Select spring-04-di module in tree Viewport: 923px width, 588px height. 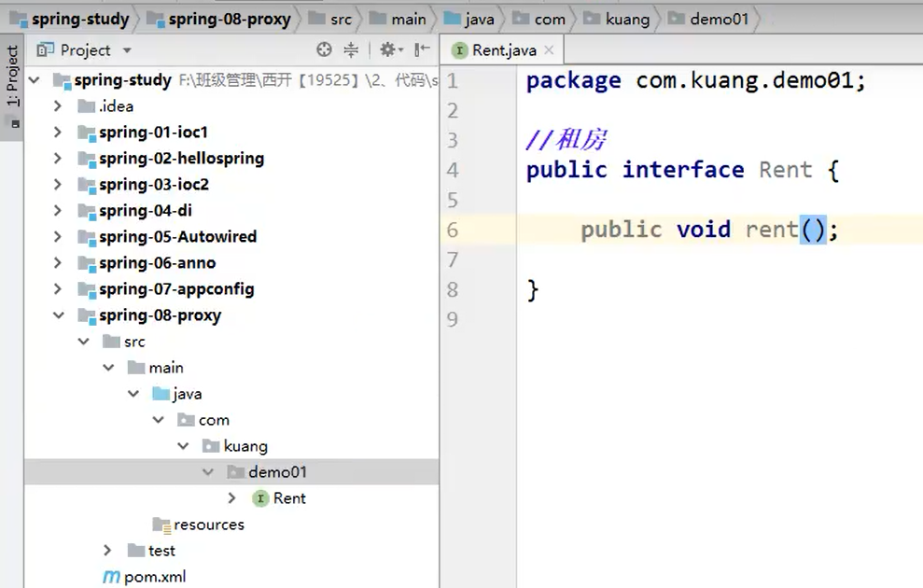146,210
